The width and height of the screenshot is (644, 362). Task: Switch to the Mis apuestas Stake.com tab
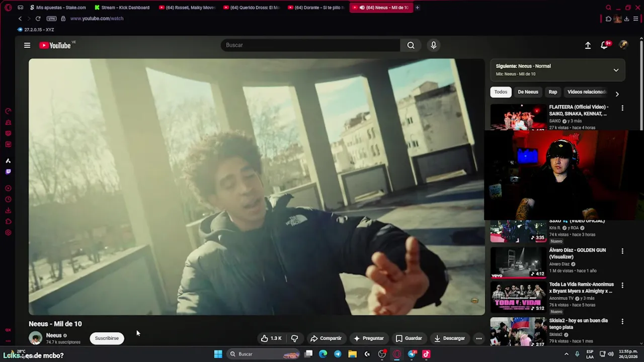pyautogui.click(x=57, y=8)
